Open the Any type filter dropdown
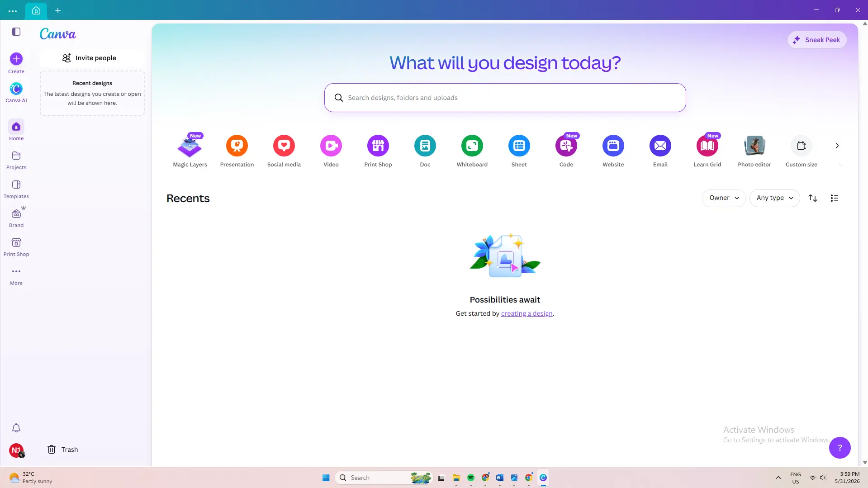 (775, 198)
